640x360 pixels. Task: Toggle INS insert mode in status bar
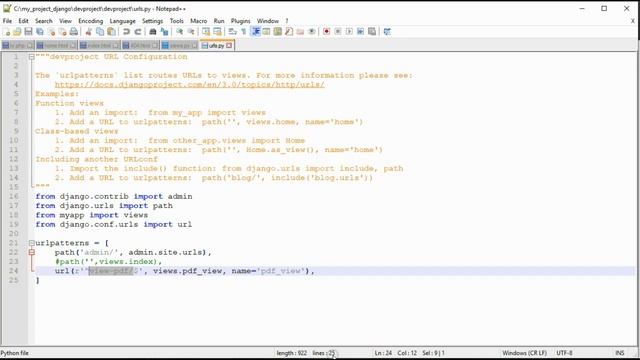pyautogui.click(x=620, y=353)
